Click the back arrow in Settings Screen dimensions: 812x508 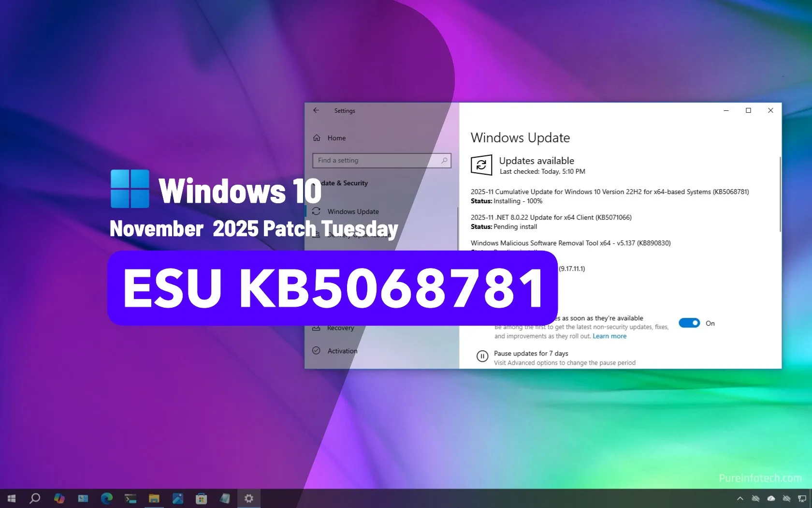tap(316, 110)
